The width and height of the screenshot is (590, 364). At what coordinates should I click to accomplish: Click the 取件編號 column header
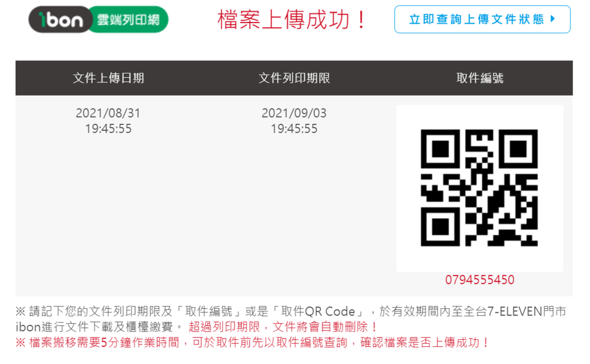[x=480, y=78]
